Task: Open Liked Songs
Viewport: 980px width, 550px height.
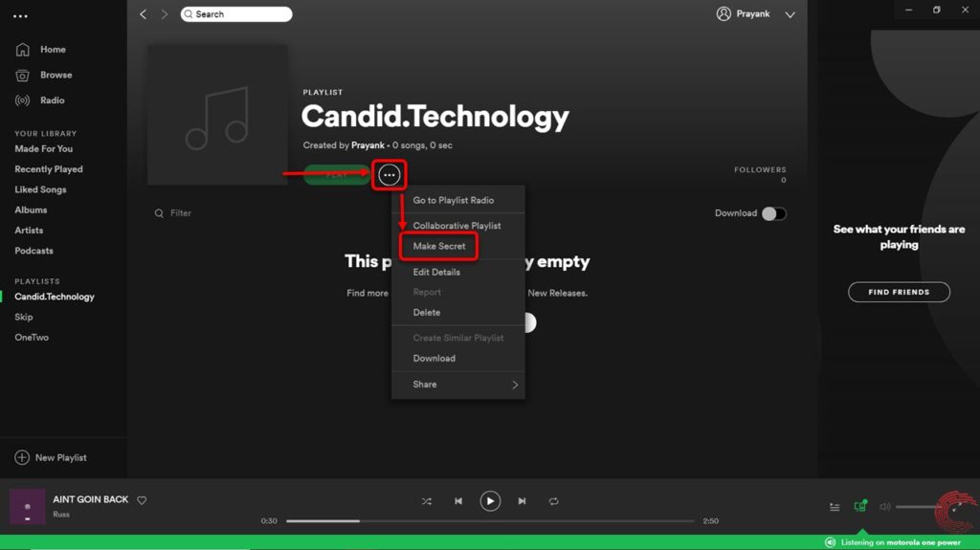Action: point(40,190)
